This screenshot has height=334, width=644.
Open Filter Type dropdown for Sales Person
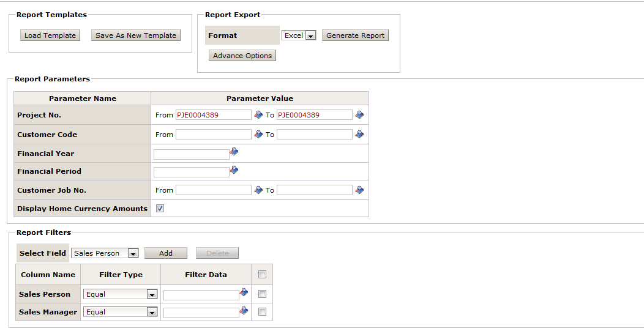pyautogui.click(x=121, y=294)
